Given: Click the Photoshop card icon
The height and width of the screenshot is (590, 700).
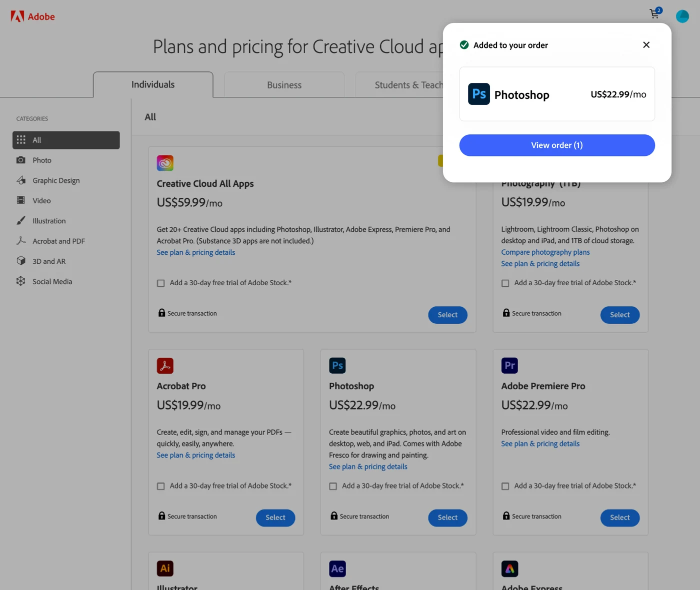Looking at the screenshot, I should (x=337, y=366).
